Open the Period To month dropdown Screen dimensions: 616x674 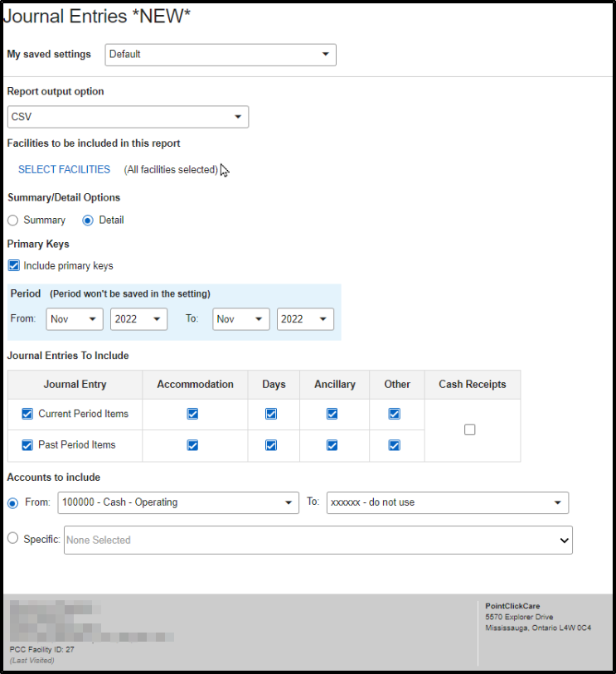(x=241, y=319)
